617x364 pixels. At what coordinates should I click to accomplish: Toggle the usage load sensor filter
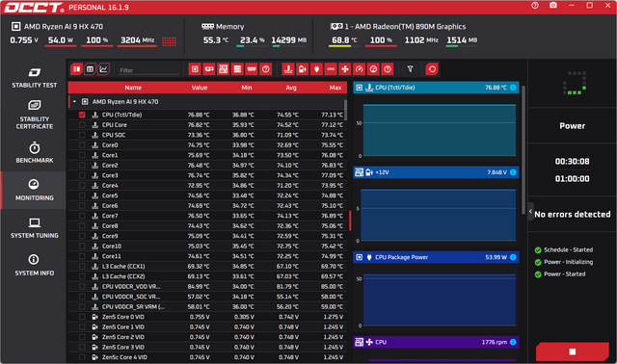click(373, 69)
